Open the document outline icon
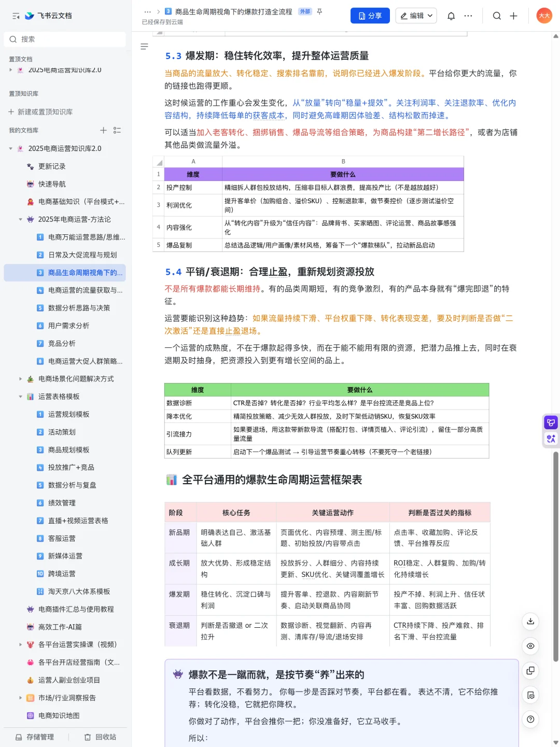The width and height of the screenshot is (560, 747). click(x=145, y=47)
